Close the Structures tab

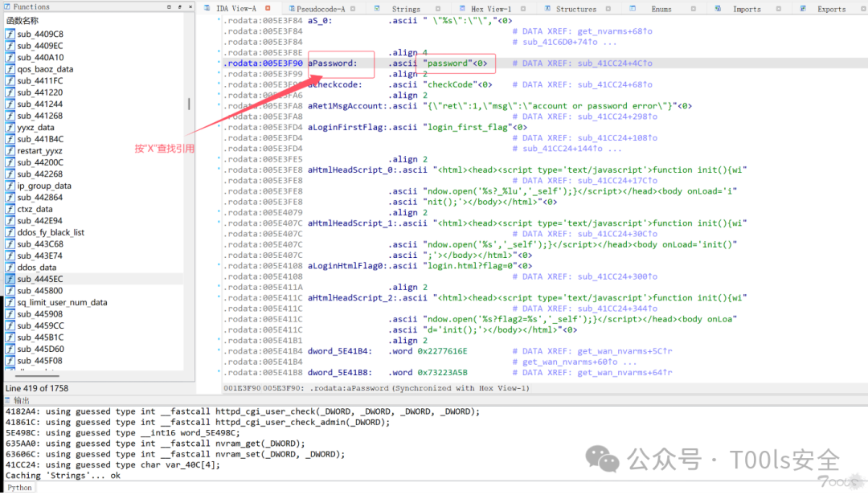pos(608,9)
